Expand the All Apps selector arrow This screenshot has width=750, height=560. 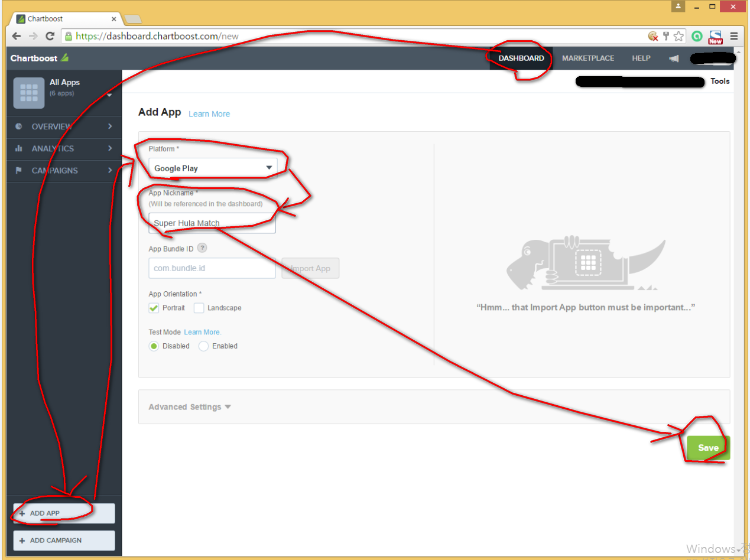(x=109, y=95)
